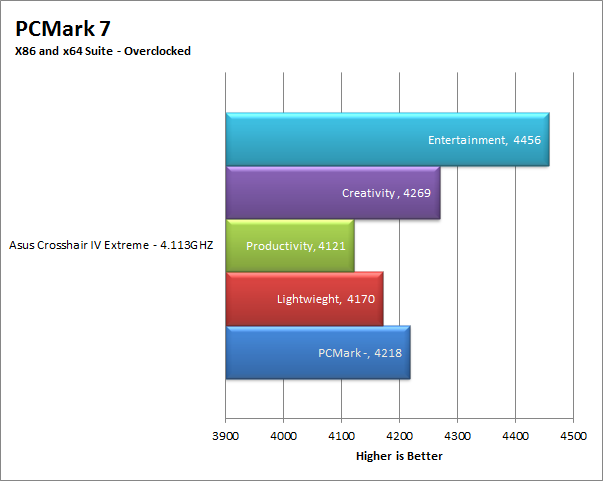Select the 'X86 and x64 Suite - Overclocked' subtitle

[103, 51]
